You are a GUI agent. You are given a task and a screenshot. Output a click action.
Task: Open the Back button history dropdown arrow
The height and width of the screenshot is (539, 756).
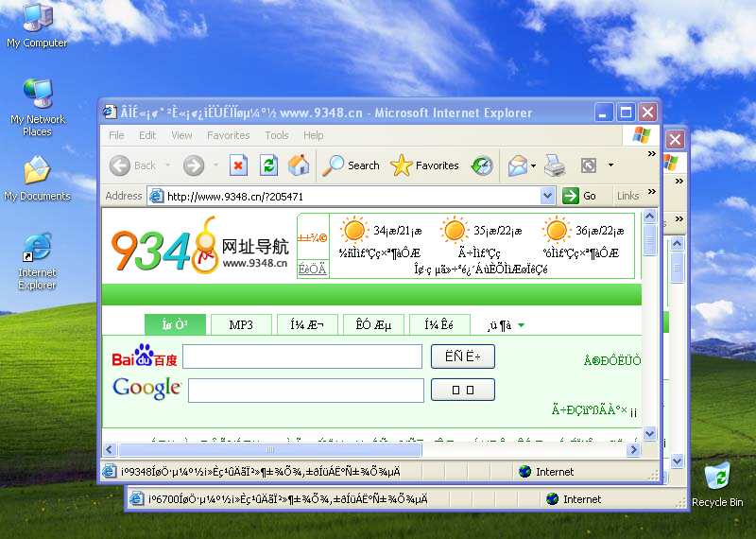167,165
